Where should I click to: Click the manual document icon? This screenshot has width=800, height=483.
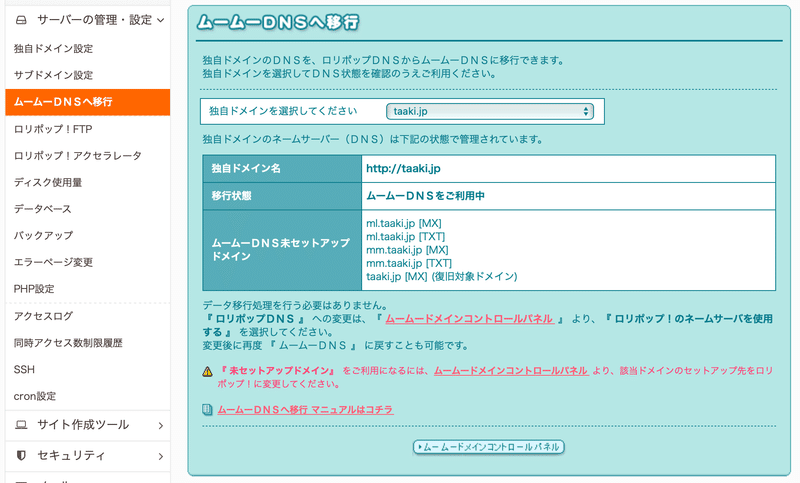click(207, 410)
